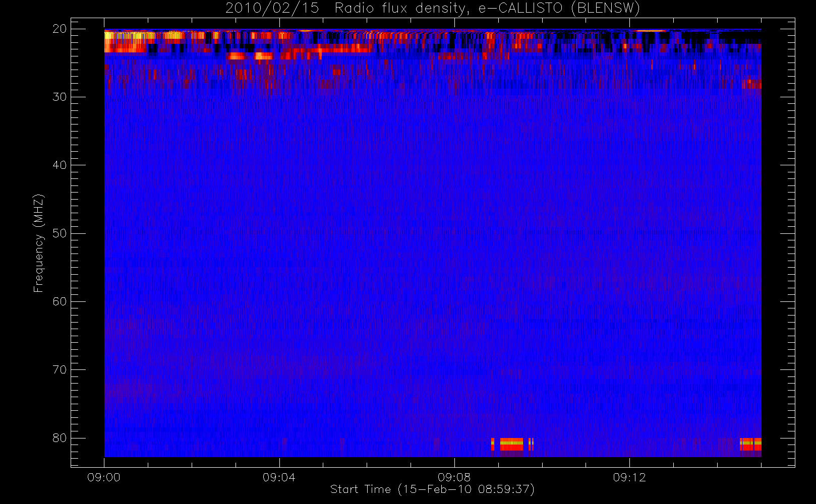816x504 pixels.
Task: Click the 09:12 time tick label
Action: tap(629, 477)
